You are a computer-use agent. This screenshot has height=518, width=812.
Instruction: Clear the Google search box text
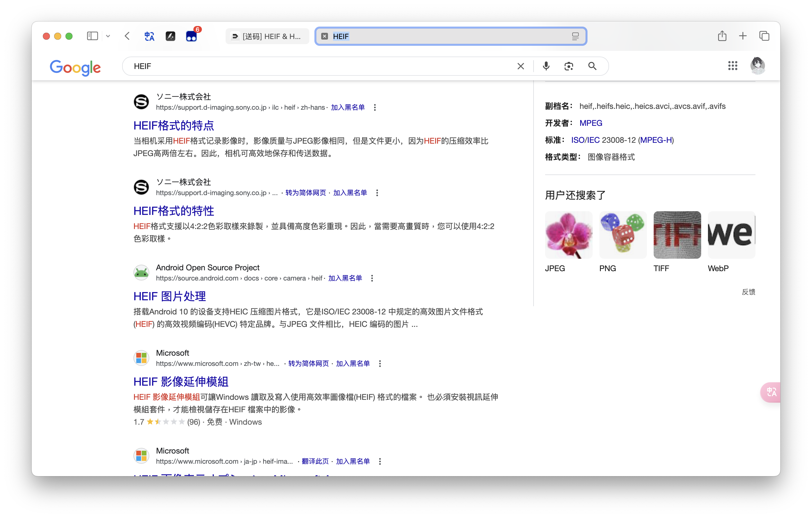[x=520, y=66]
